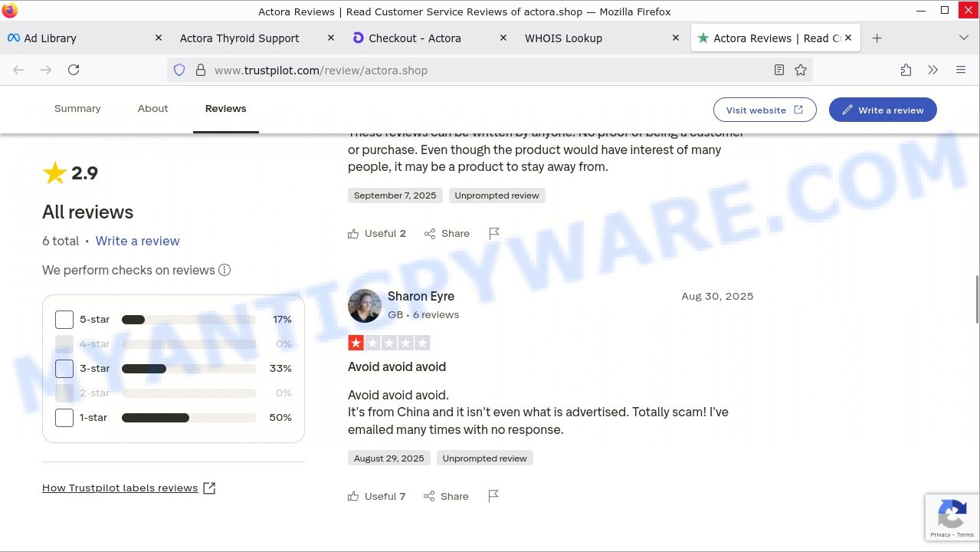Expand more tools overflow chevron
Viewport: 980px width, 552px height.
pos(932,70)
